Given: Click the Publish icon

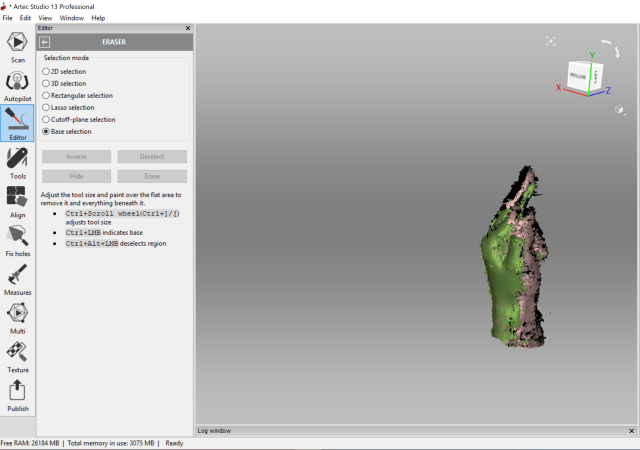Looking at the screenshot, I should (17, 394).
